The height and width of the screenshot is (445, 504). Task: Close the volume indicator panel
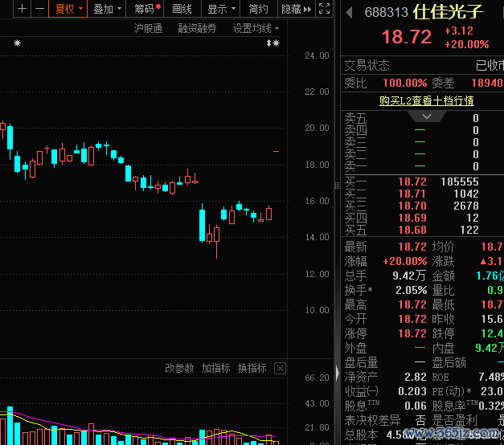280,368
